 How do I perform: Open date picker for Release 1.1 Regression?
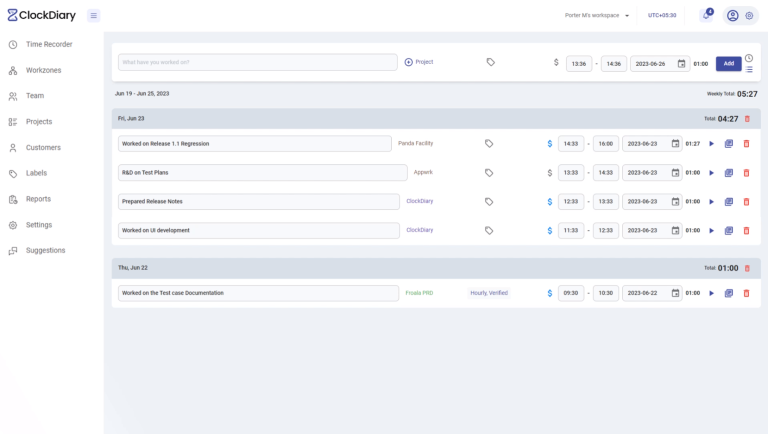click(x=675, y=144)
